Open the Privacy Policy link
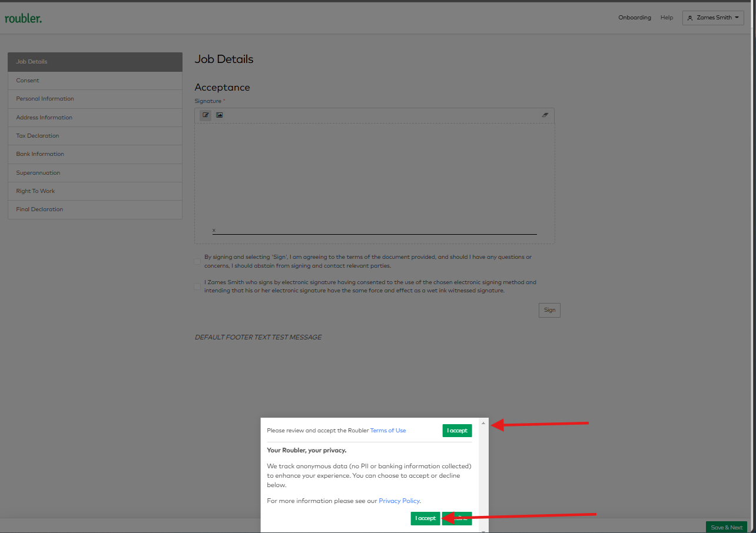756x533 pixels. (399, 501)
